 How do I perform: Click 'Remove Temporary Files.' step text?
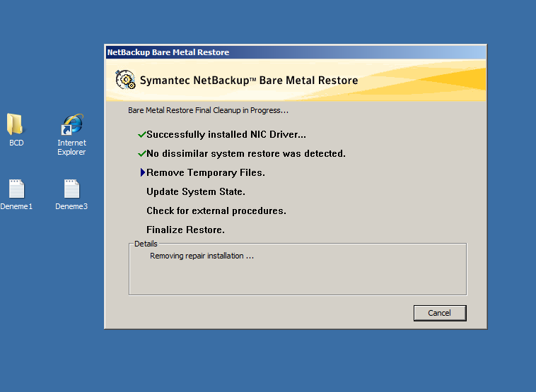point(206,173)
